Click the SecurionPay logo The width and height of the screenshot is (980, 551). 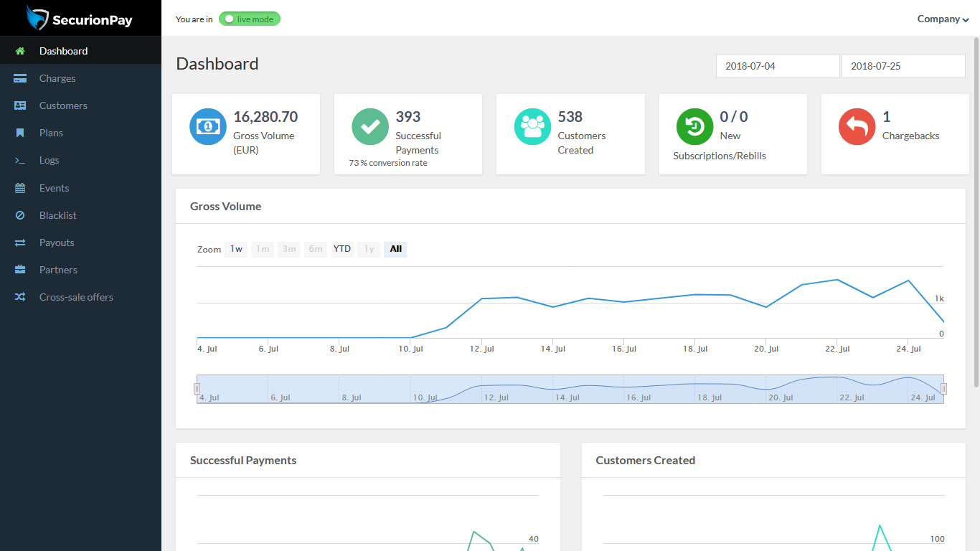coord(80,17)
